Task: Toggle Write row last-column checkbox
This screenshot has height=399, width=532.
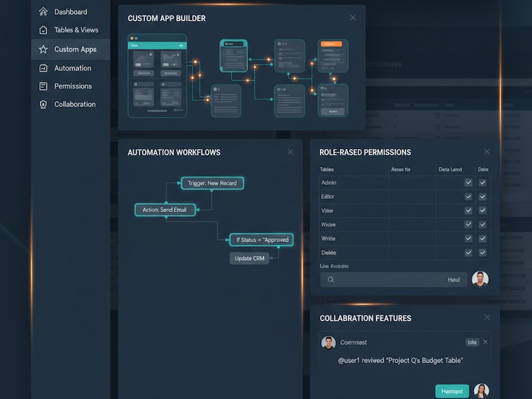Action: pyautogui.click(x=483, y=239)
